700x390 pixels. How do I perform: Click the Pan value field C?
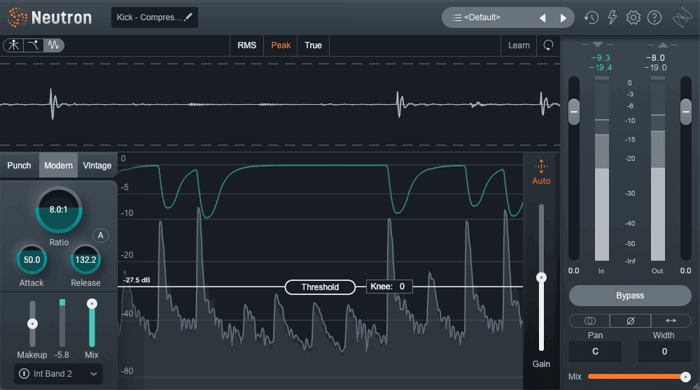(595, 352)
